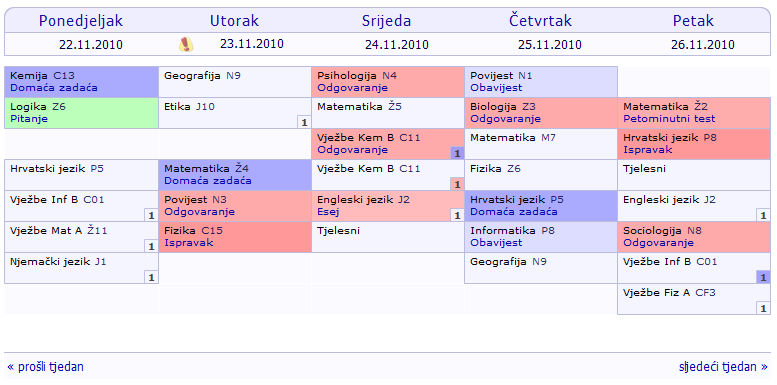Click the badge on Njemački jezik J1
The width and height of the screenshot is (777, 385).
click(151, 277)
